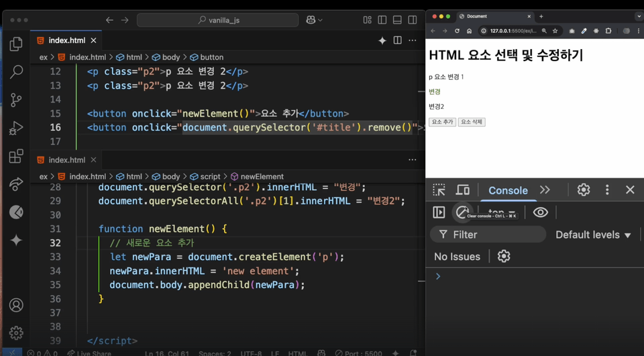
Task: Open the zoom magnifier in address bar
Action: (x=544, y=31)
